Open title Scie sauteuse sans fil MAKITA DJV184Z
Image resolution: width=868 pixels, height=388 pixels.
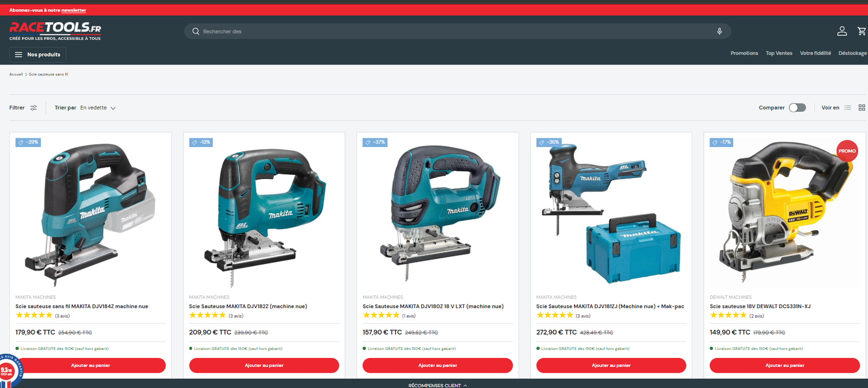[82, 307]
